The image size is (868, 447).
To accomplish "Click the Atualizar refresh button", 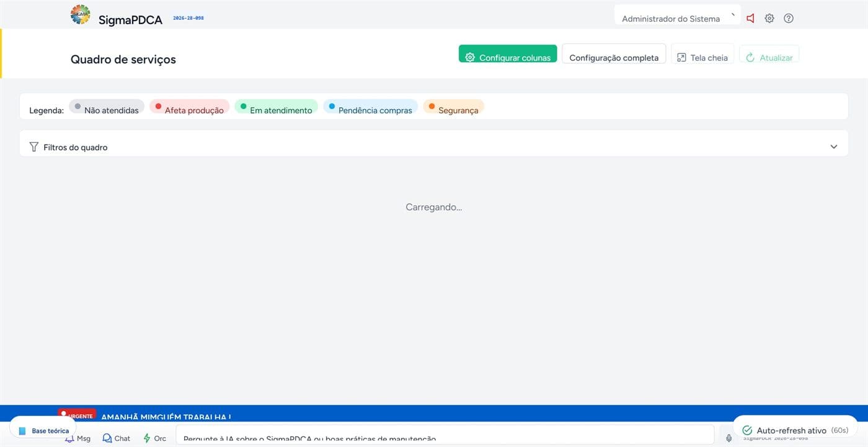I will point(769,54).
